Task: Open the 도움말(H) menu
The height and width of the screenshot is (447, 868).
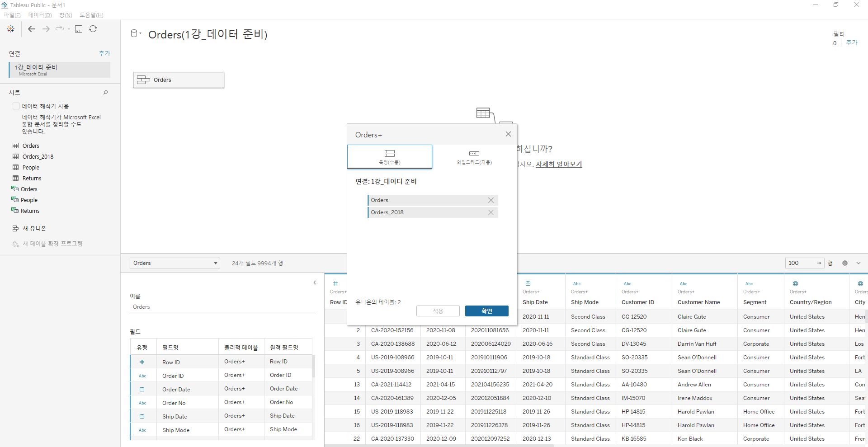Action: (91, 15)
